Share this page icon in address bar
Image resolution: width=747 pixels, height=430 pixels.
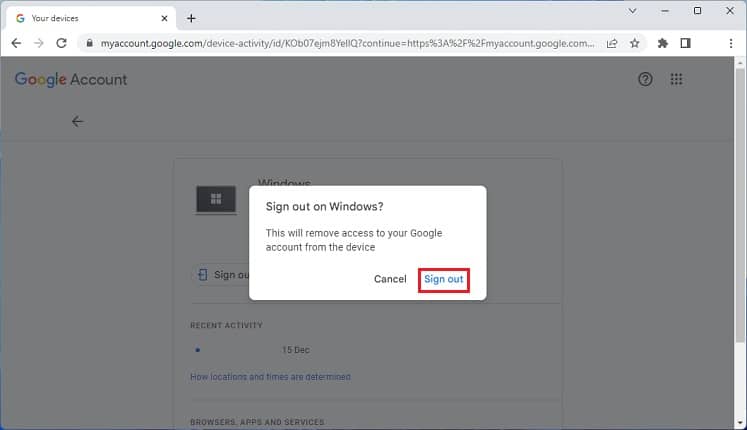(x=612, y=43)
